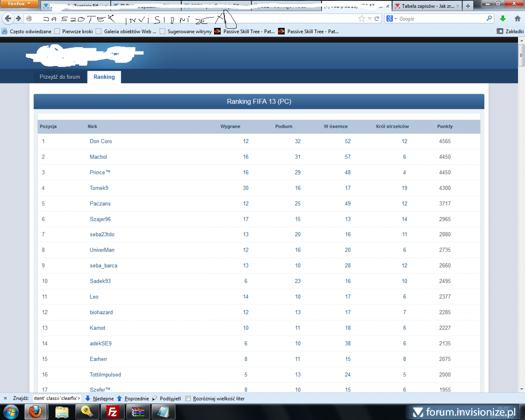Image resolution: width=525 pixels, height=420 pixels.
Task: Click the vertical page scrollbar thumb
Action: click(521, 55)
